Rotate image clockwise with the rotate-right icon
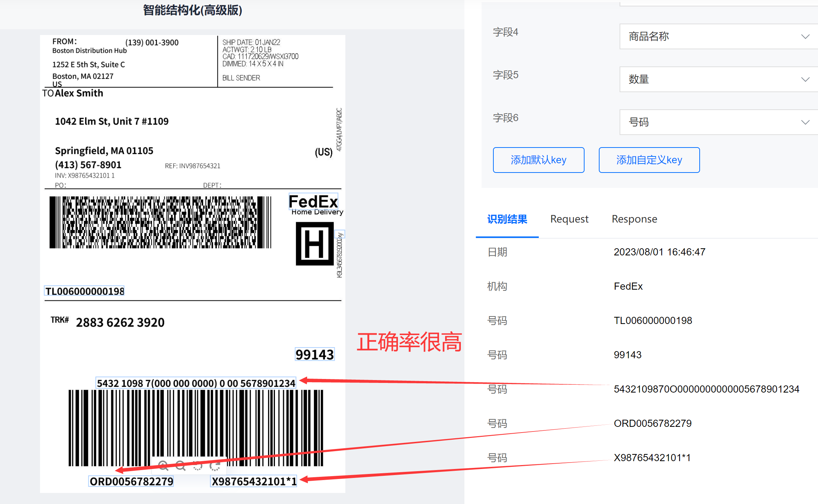This screenshot has width=818, height=504. pos(215,465)
